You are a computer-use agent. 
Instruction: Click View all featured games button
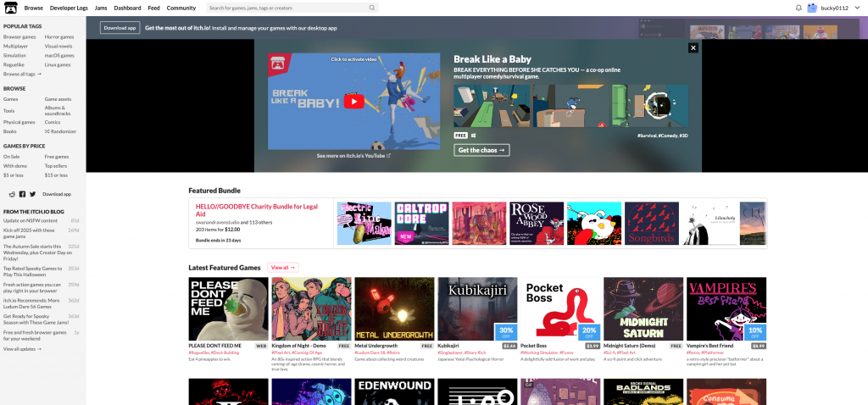(x=283, y=268)
